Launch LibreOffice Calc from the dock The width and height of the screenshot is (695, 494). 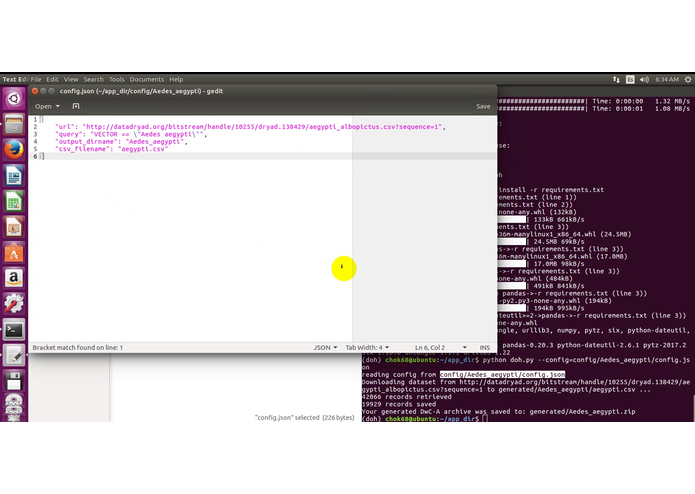pos(14,202)
